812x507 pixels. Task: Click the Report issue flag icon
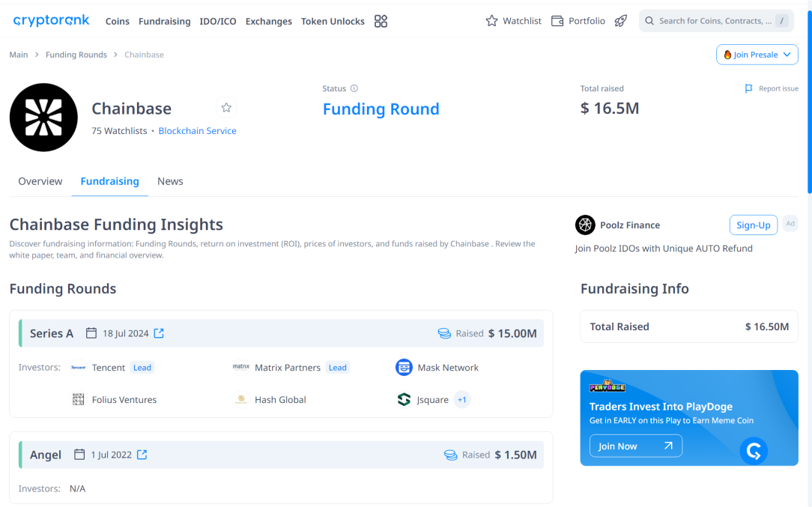(749, 88)
